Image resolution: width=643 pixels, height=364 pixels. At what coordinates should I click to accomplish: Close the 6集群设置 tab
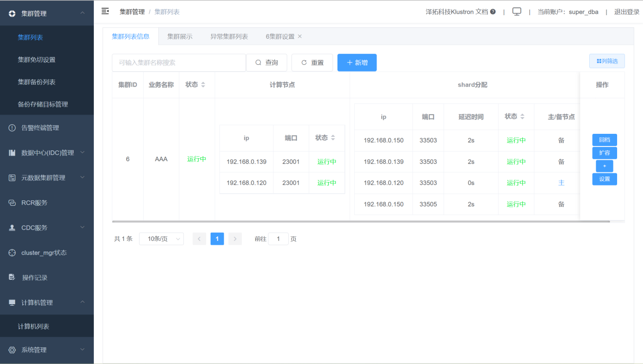pos(300,37)
